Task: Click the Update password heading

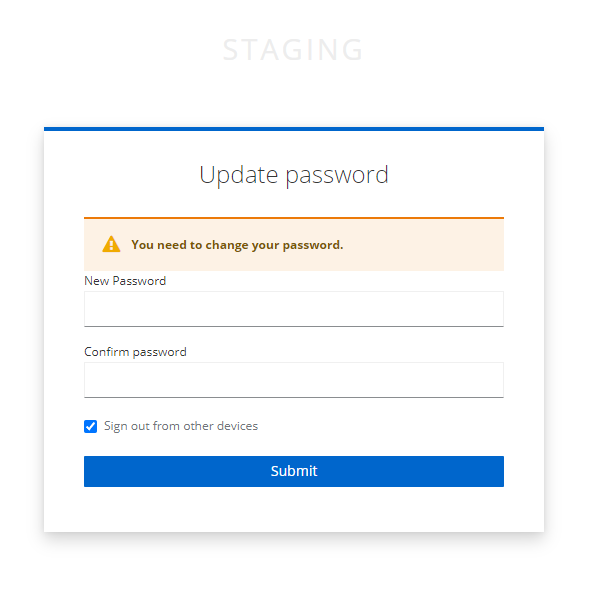Action: click(x=293, y=175)
